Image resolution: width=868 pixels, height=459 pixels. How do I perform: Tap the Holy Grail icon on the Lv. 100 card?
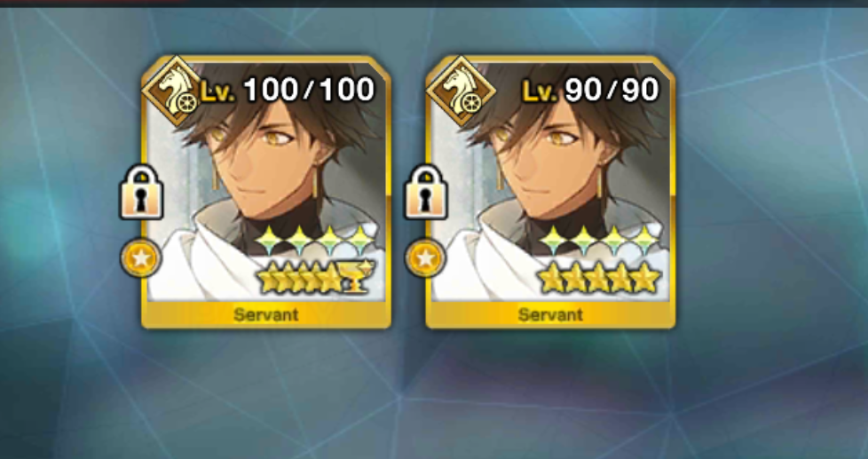[359, 275]
